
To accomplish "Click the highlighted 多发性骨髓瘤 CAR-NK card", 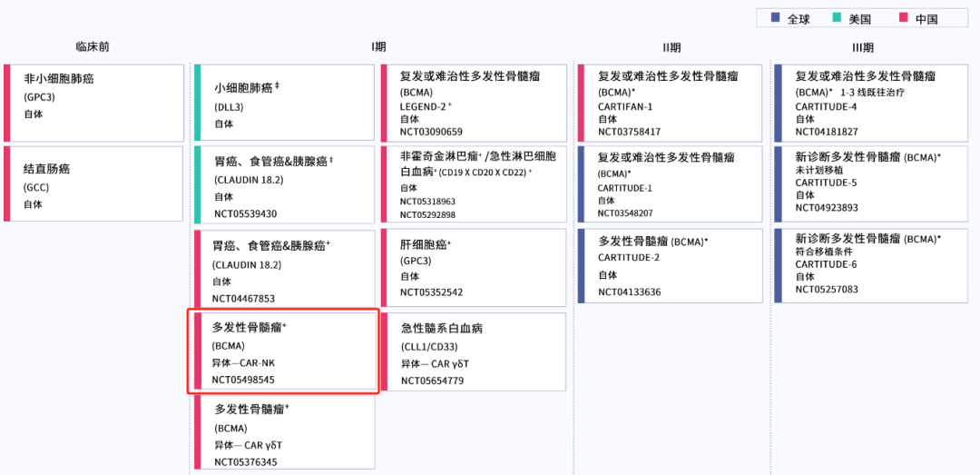I will [283, 352].
